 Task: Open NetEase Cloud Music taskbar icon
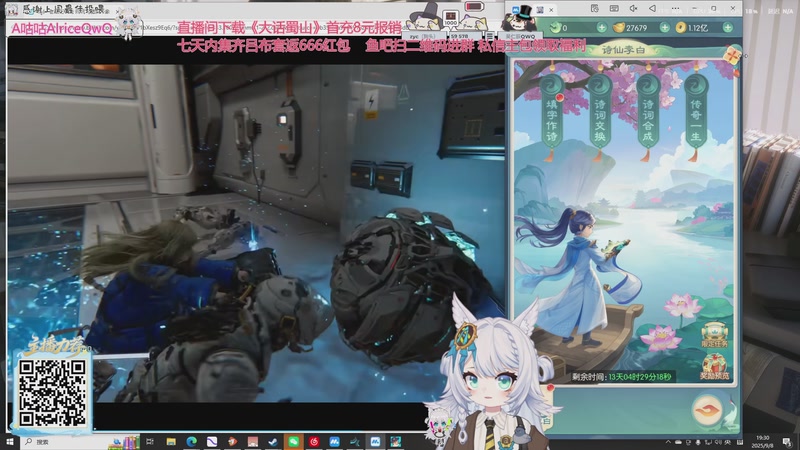(x=314, y=442)
